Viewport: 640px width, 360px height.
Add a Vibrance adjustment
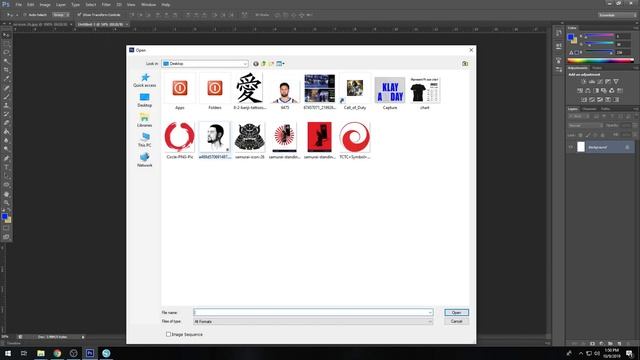[616, 82]
